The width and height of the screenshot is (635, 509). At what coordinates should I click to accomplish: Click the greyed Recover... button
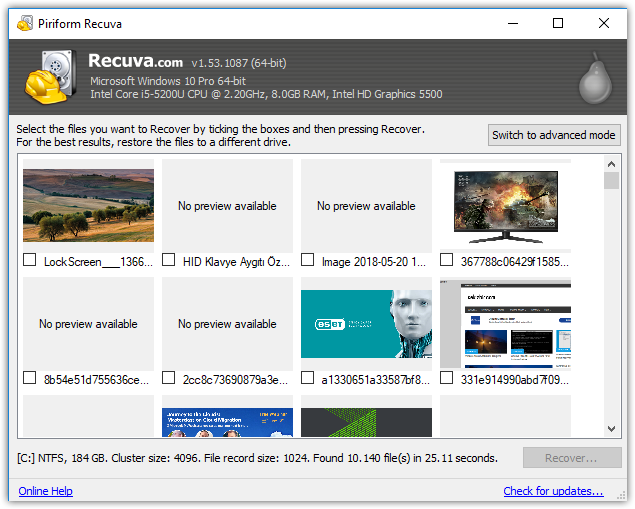[572, 458]
